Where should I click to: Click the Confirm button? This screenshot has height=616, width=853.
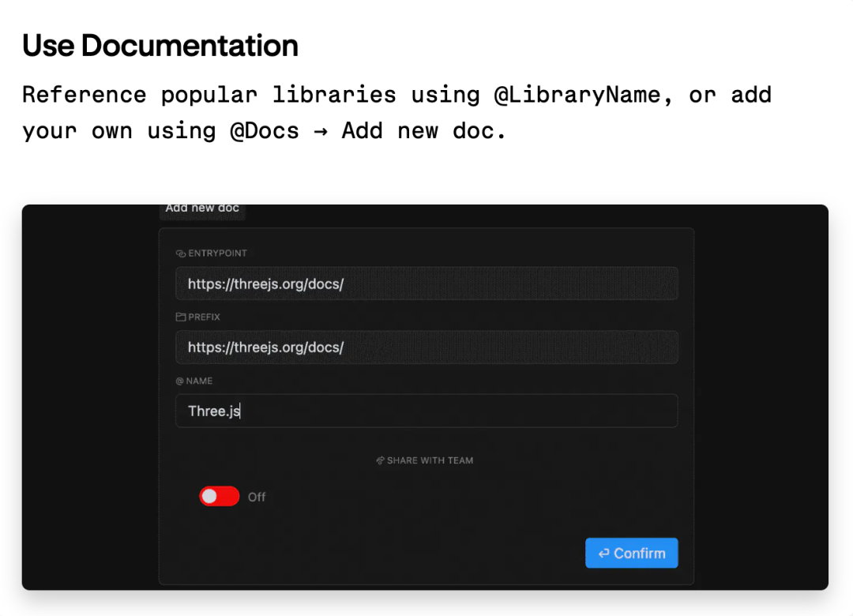coord(632,553)
